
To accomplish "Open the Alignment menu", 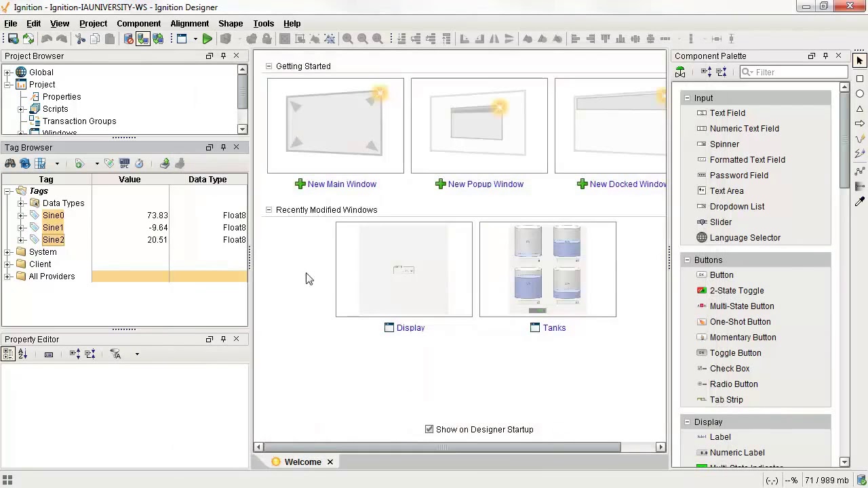I will (190, 23).
